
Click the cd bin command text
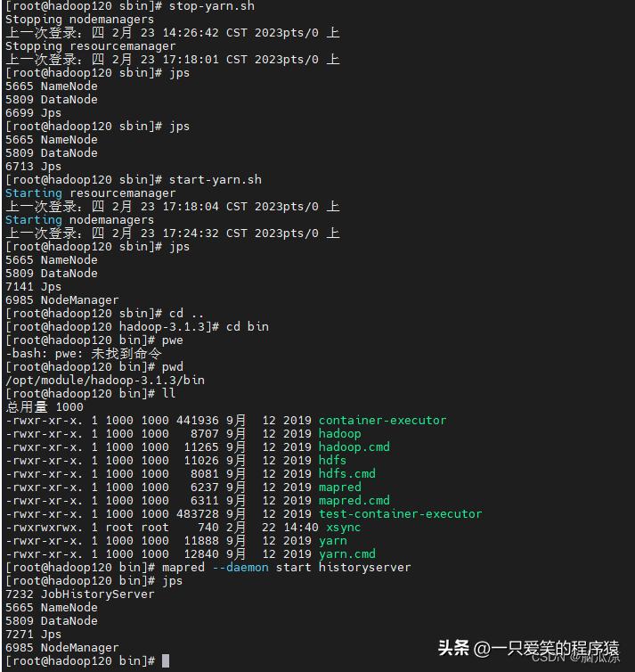(247, 327)
